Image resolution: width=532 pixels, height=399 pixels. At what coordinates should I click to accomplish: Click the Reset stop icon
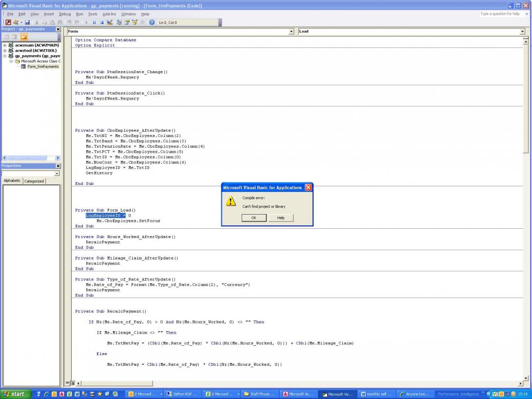click(x=102, y=22)
